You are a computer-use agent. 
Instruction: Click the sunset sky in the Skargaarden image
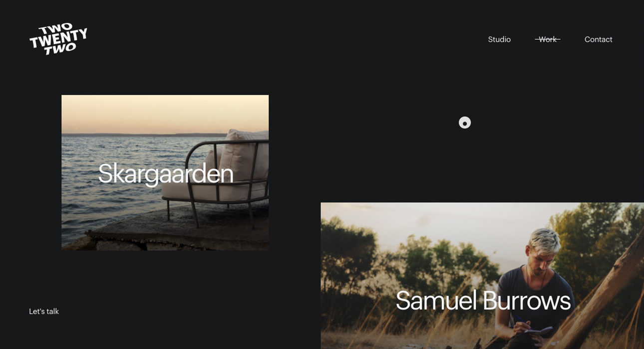165,114
